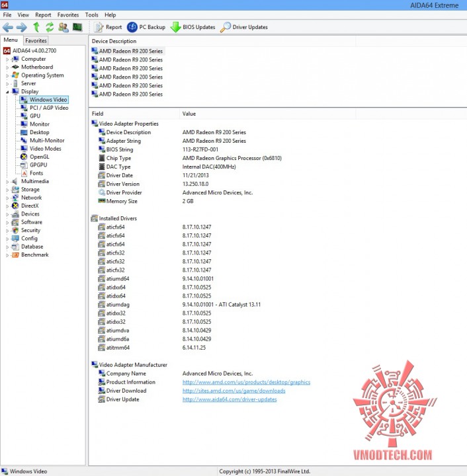The image size is (467, 476).
Task: Expand the Computer tree node
Action: 7,59
